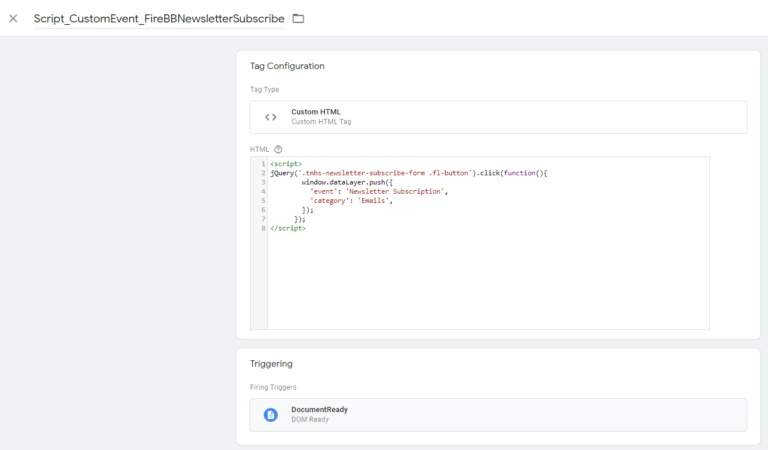Click line number 1 in the editor gutter
This screenshot has width=768, height=450.
pos(263,164)
